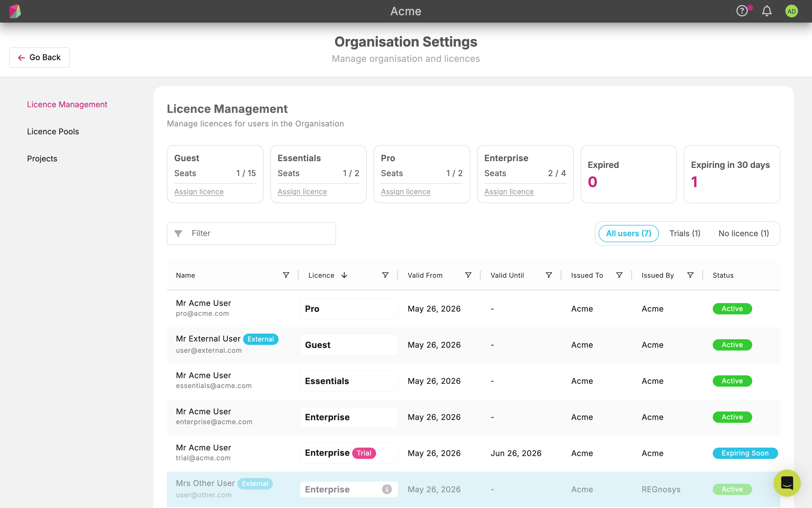This screenshot has height=508, width=812.
Task: Open the Name column filter icon
Action: point(286,275)
